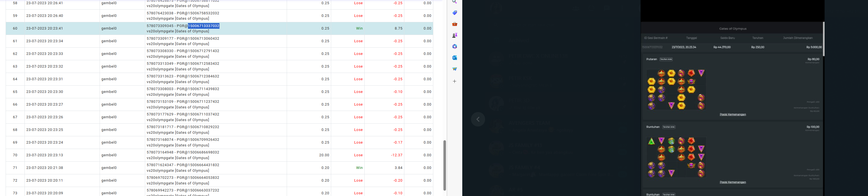Click Rp 250,00 Taruhan value
The width and height of the screenshot is (868, 196).
pos(757,47)
